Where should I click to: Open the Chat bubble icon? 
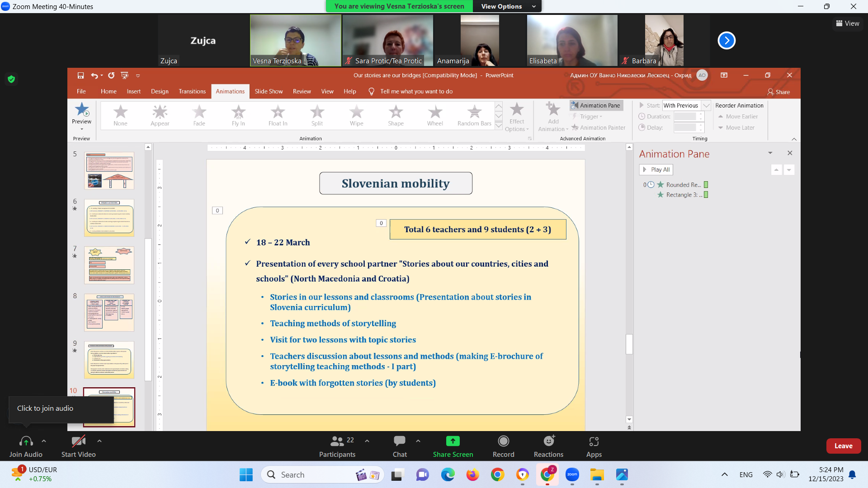400,441
